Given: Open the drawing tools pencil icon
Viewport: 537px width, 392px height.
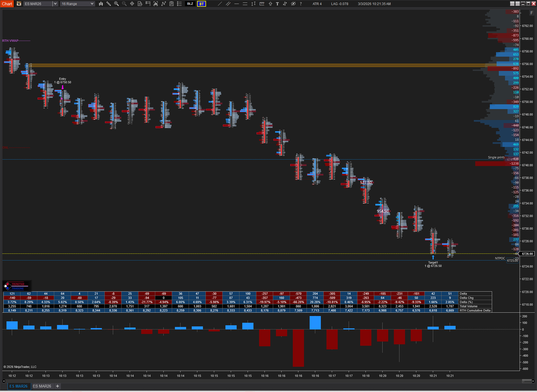Looking at the screenshot, I should [x=109, y=4].
